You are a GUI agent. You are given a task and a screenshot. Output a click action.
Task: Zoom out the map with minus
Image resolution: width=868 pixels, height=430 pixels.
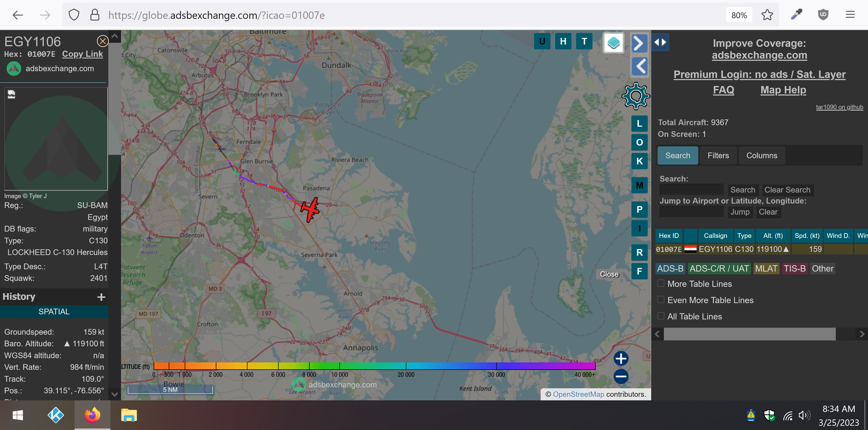tap(621, 376)
